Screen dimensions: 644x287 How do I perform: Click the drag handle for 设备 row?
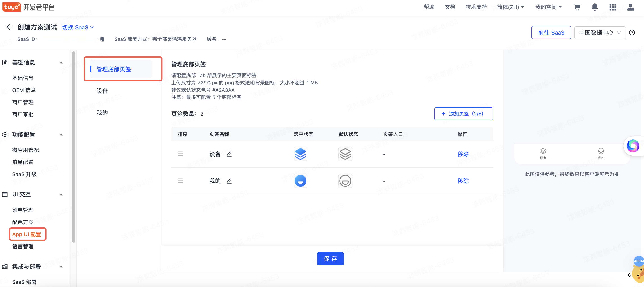point(180,154)
